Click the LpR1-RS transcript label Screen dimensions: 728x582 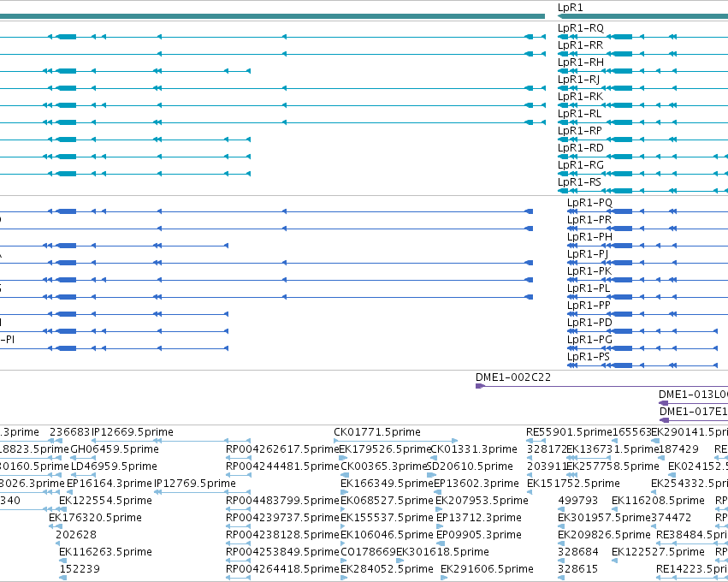tap(579, 182)
